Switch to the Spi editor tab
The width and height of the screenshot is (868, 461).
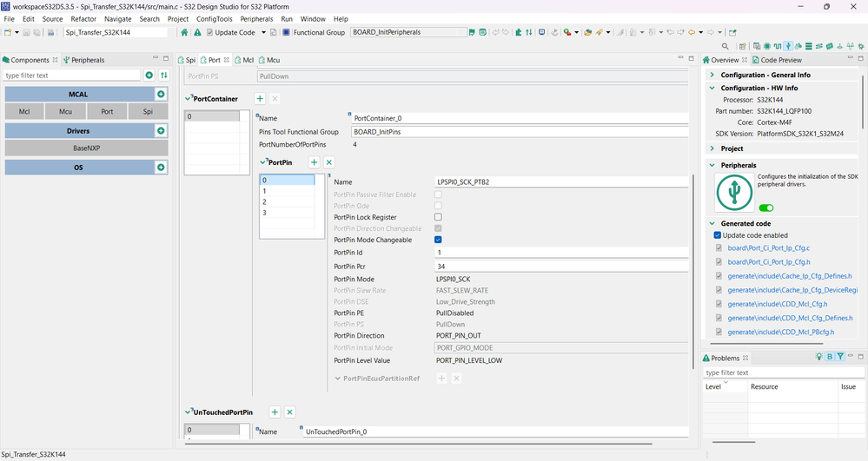pos(187,60)
